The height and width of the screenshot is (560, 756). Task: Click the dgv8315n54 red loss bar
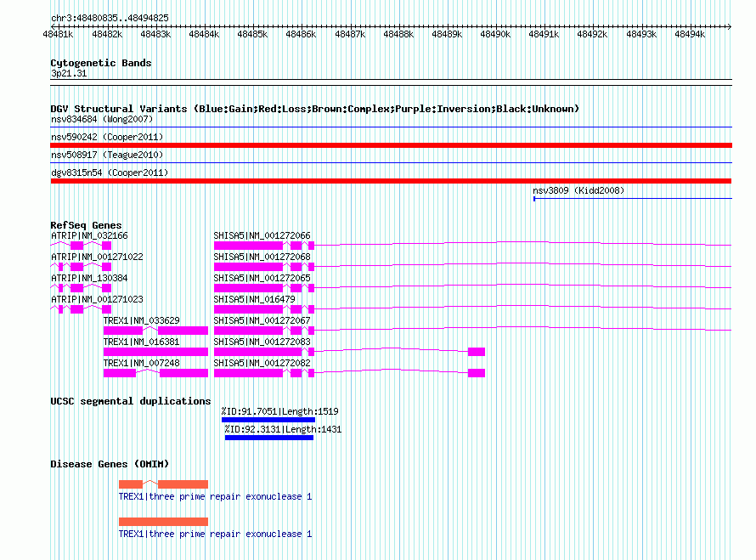[391, 181]
